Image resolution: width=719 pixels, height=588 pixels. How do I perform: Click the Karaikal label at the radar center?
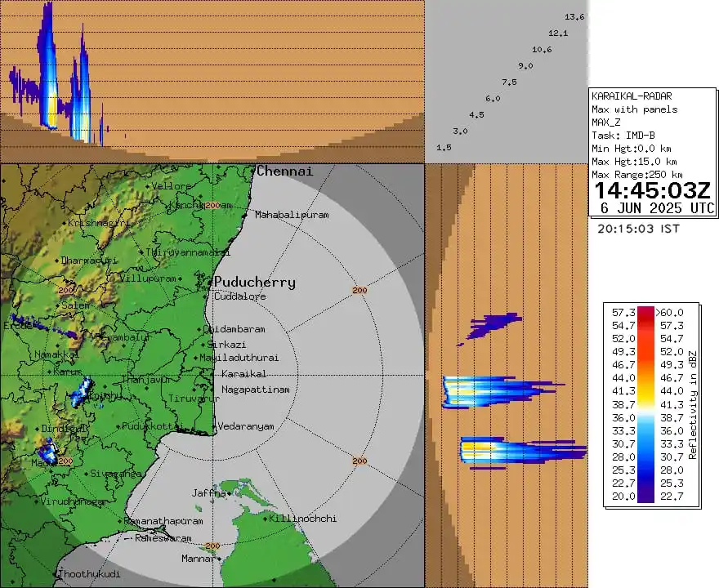pos(244,374)
